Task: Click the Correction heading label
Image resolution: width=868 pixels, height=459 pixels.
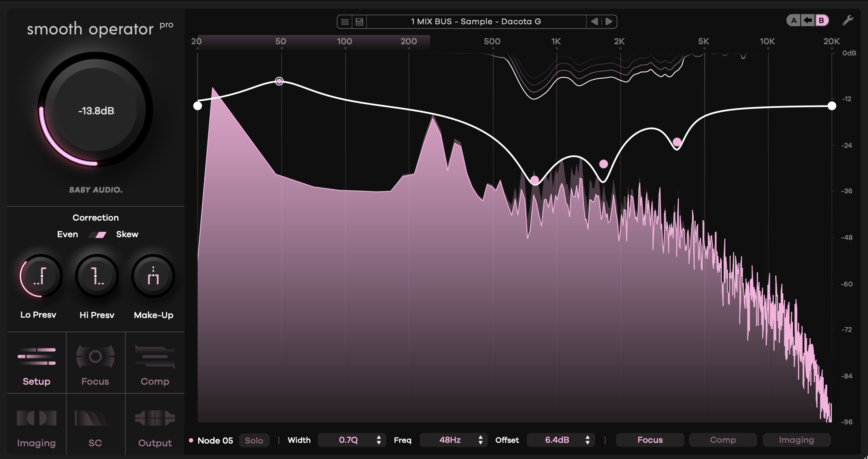Action: point(95,218)
